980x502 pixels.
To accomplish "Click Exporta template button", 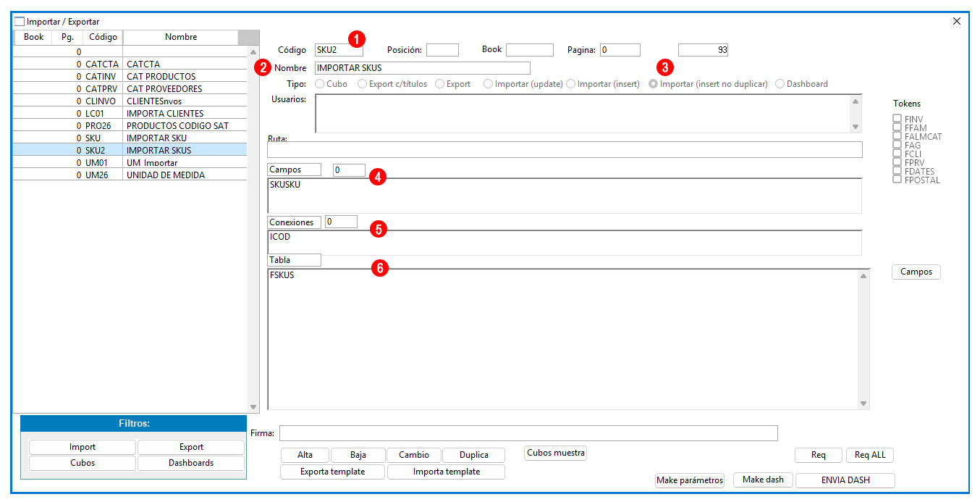I will 333,472.
